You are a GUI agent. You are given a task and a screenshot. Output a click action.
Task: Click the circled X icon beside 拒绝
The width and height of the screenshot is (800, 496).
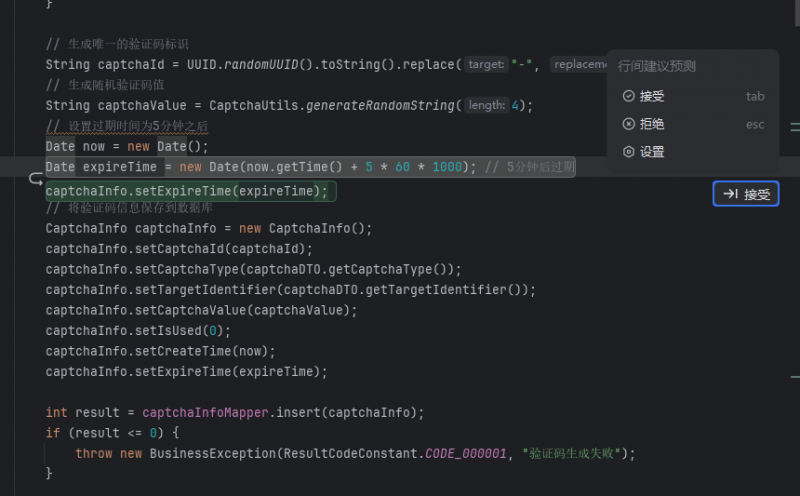629,124
